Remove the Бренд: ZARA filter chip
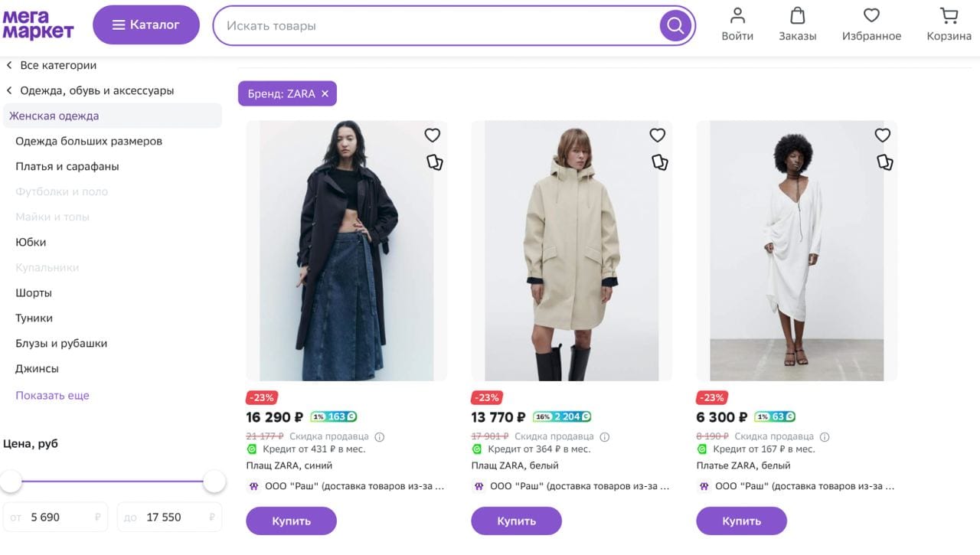The width and height of the screenshot is (980, 555). coord(324,93)
